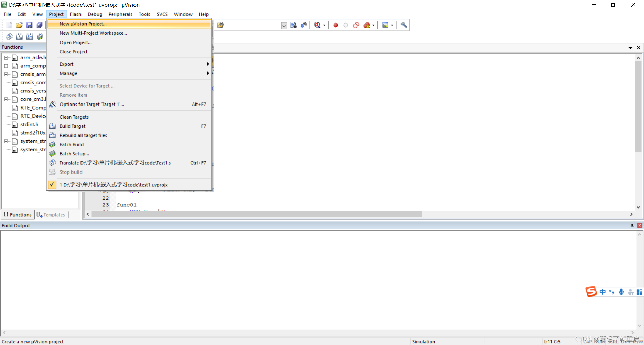This screenshot has width=644, height=345.
Task: Open the Flash menu
Action: point(75,14)
